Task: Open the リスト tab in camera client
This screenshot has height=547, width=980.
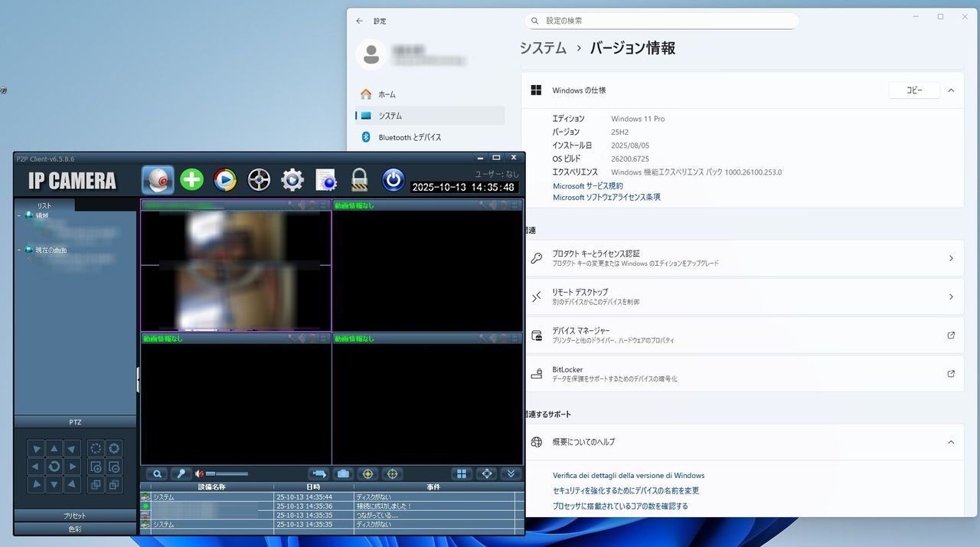Action: pyautogui.click(x=44, y=205)
